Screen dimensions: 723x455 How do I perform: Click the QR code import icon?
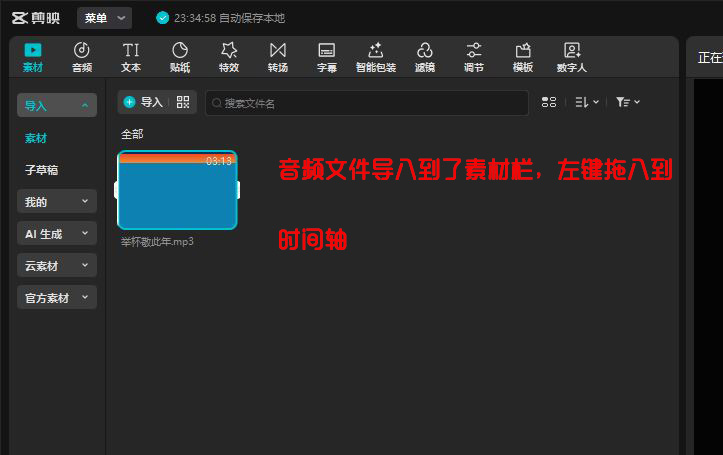pyautogui.click(x=182, y=102)
